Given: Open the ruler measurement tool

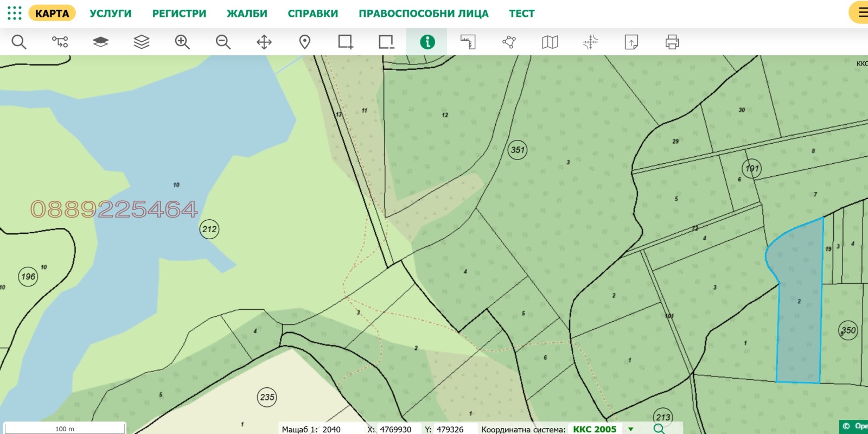Looking at the screenshot, I should click(x=468, y=42).
